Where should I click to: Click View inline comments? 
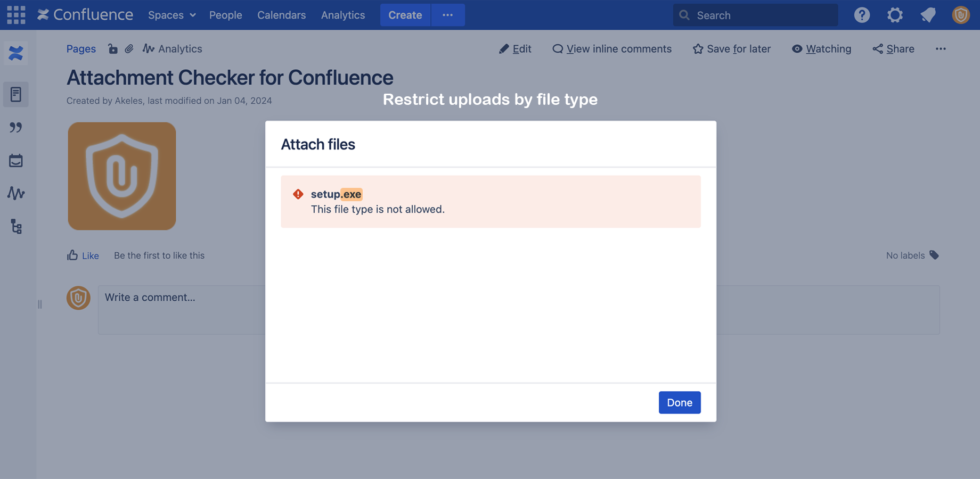(612, 49)
